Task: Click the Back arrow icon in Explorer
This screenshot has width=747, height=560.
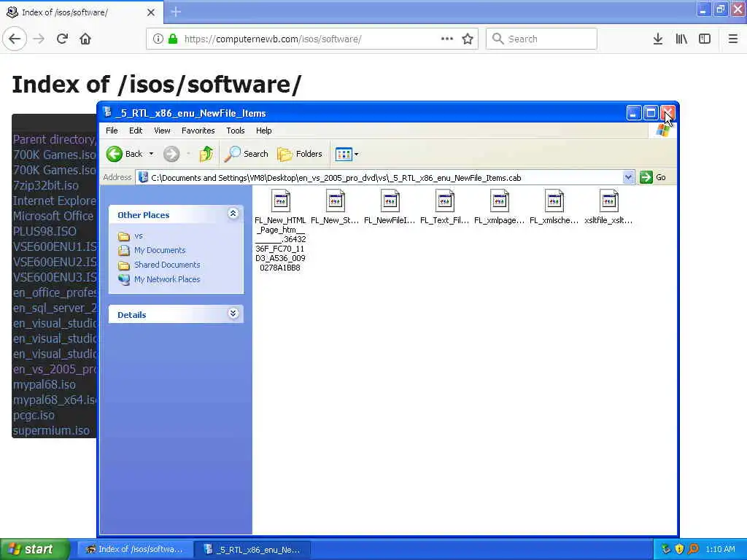Action: click(x=115, y=154)
